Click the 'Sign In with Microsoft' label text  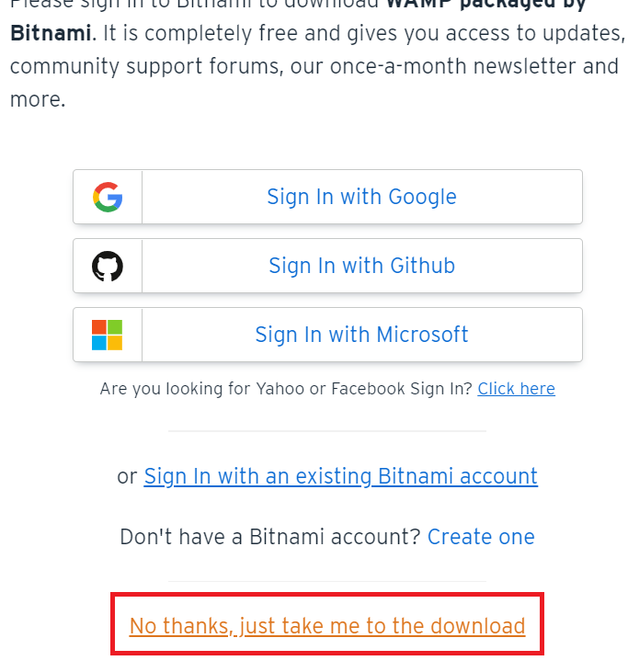click(361, 335)
